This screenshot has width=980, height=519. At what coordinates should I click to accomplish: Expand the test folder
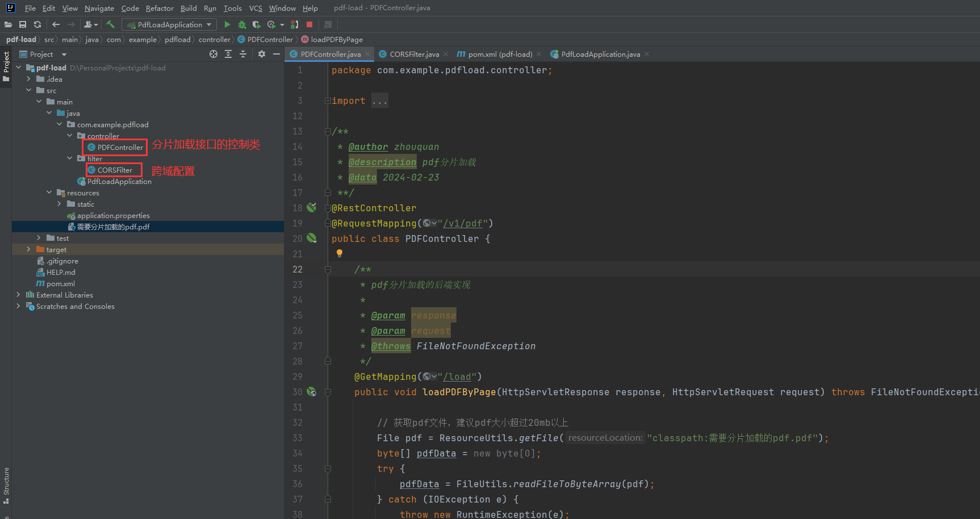click(39, 238)
